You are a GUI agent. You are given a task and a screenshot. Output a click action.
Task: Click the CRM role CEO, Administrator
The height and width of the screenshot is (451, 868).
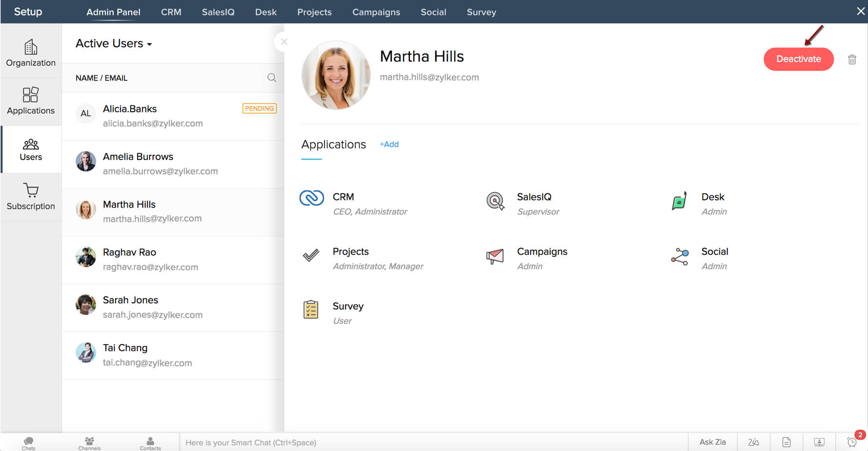pos(370,212)
